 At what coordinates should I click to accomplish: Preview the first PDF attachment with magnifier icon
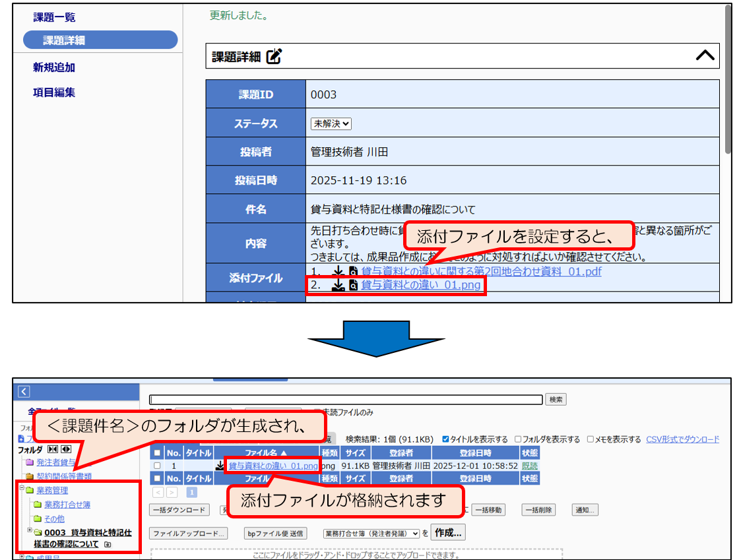(354, 271)
